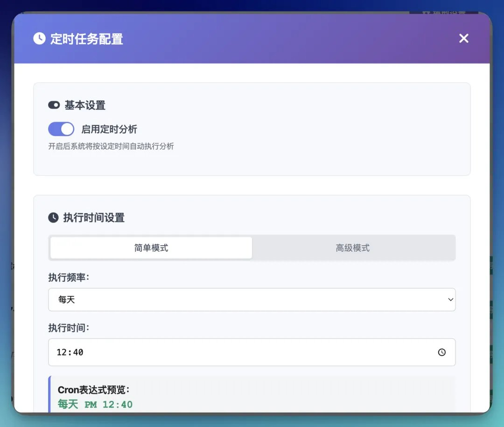This screenshot has height=427, width=504.
Task: Click the Cron表达式预览 result text
Action: tap(95, 404)
